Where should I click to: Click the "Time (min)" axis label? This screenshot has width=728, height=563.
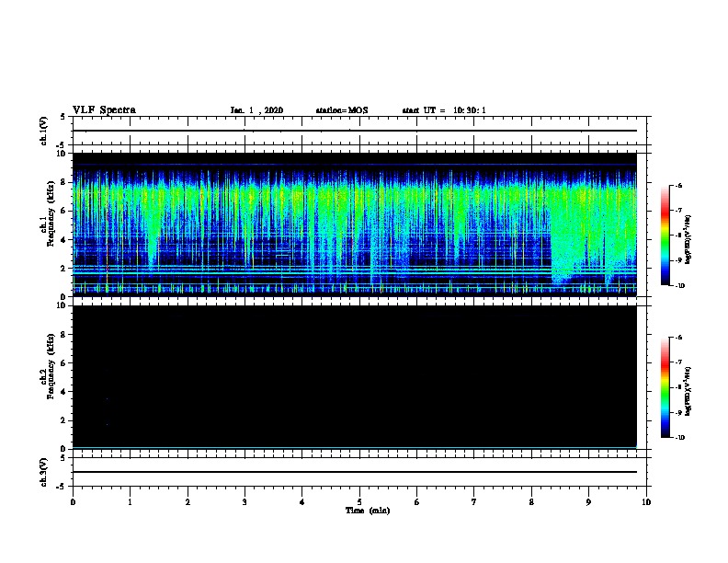coord(368,511)
